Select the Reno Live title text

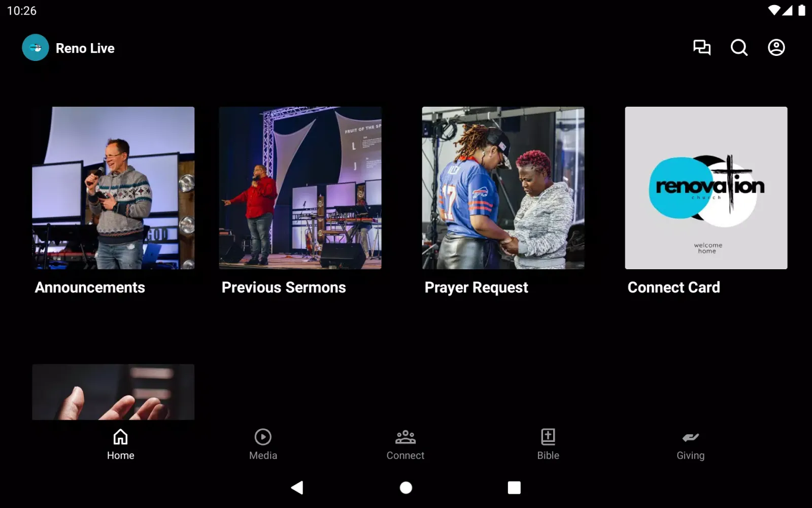coord(85,48)
